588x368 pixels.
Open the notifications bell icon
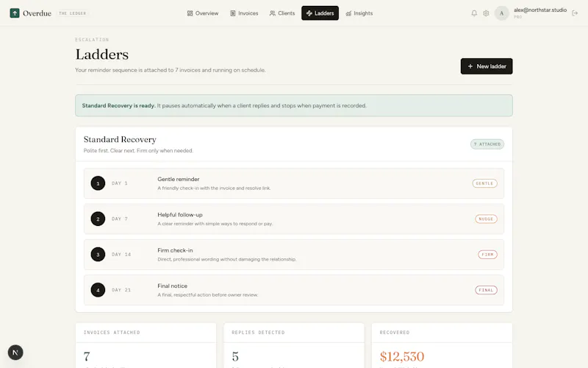click(474, 13)
